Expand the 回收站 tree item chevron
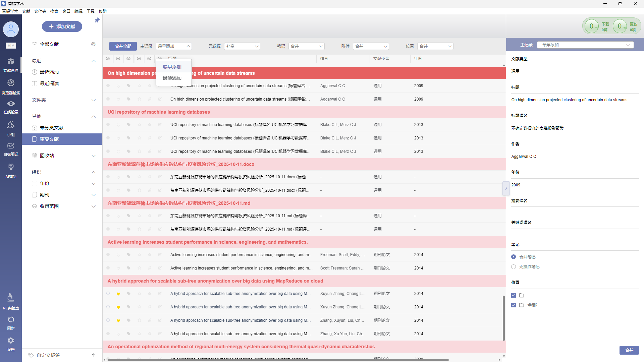The height and width of the screenshot is (362, 644). (x=94, y=156)
